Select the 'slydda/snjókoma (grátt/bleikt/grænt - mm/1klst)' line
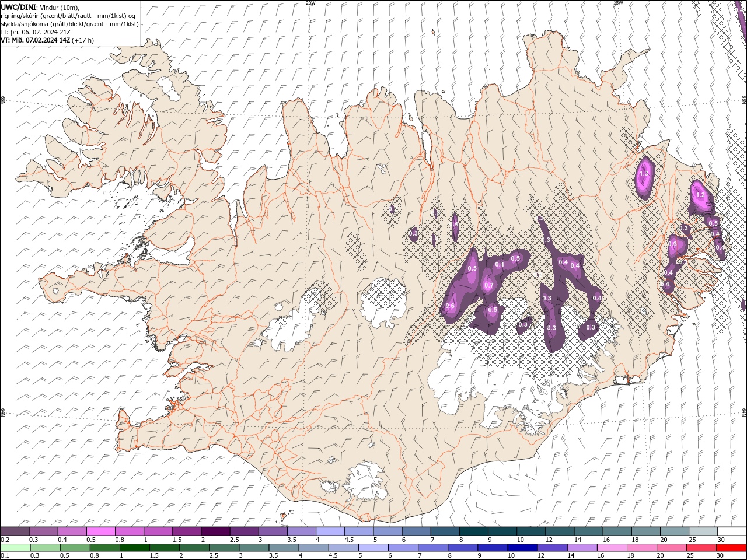This screenshot has height=560, width=747. (70, 24)
